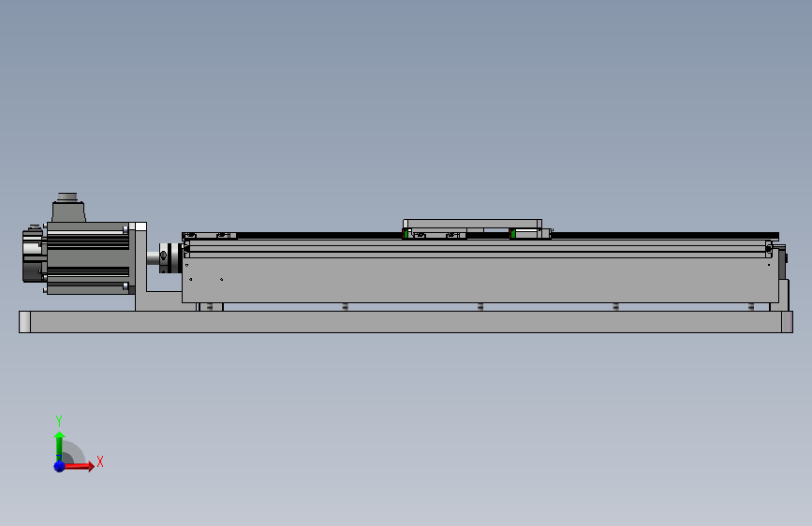Screen dimensions: 812x526
Task: Select the servo motor body in the model
Action: click(x=88, y=258)
